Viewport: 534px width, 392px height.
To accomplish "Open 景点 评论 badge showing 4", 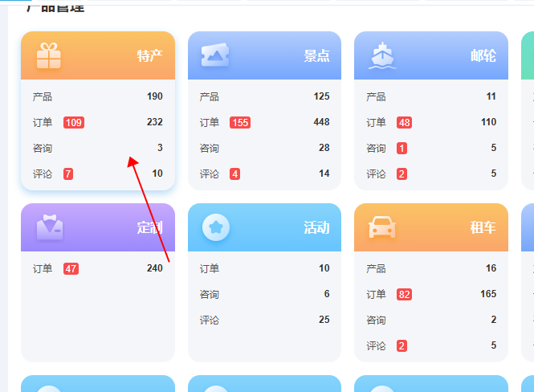I will click(234, 174).
